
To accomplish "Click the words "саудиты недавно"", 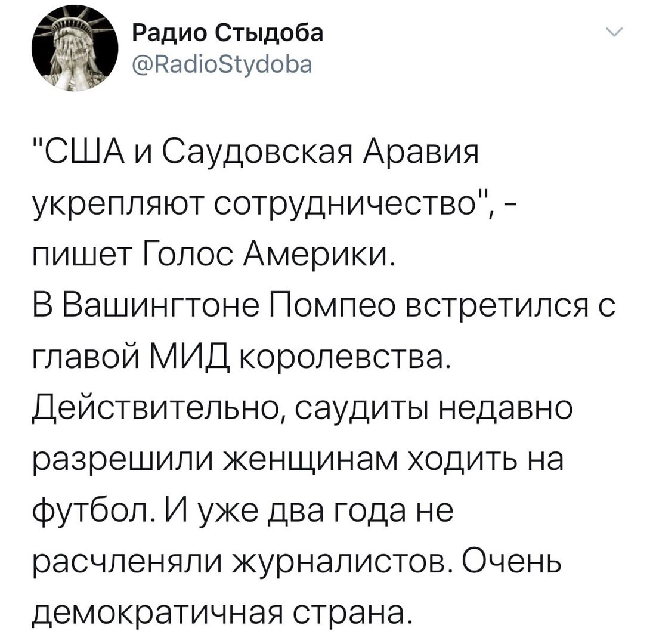I will tap(434, 410).
